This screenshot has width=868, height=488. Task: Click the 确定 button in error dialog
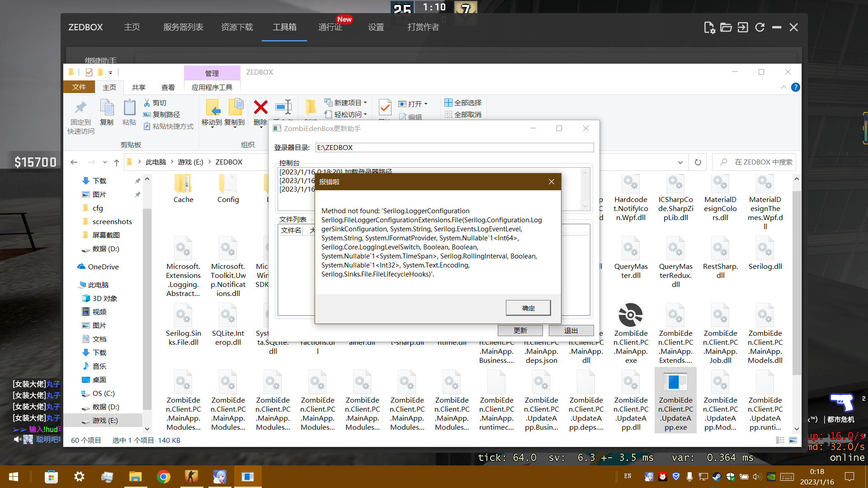coord(528,308)
